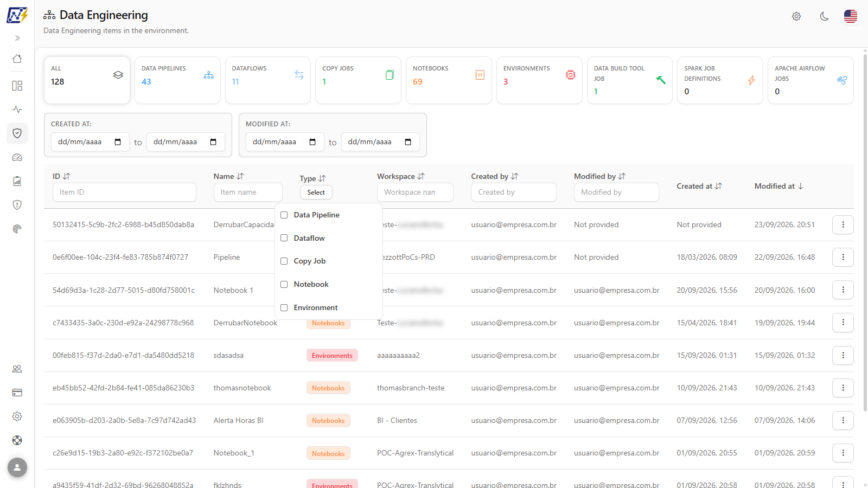Image resolution: width=868 pixels, height=488 pixels.
Task: Open the billing card icon in the sidebar
Action: click(17, 393)
